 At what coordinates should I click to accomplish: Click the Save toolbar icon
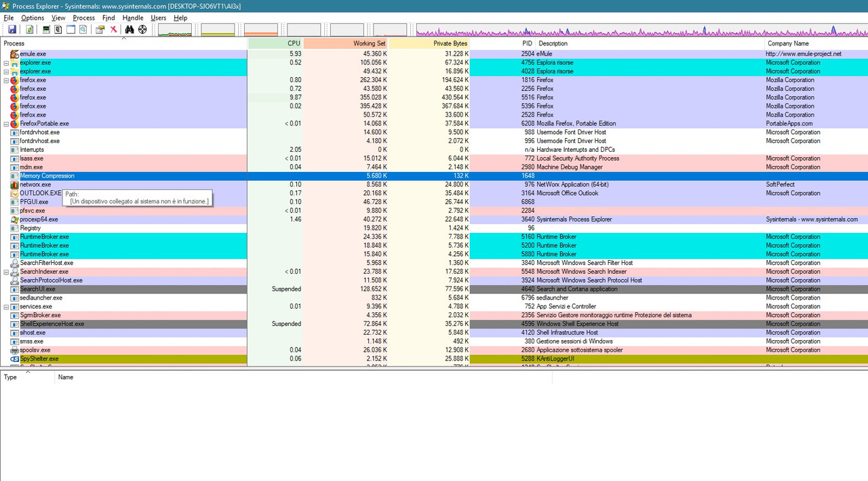click(x=12, y=30)
